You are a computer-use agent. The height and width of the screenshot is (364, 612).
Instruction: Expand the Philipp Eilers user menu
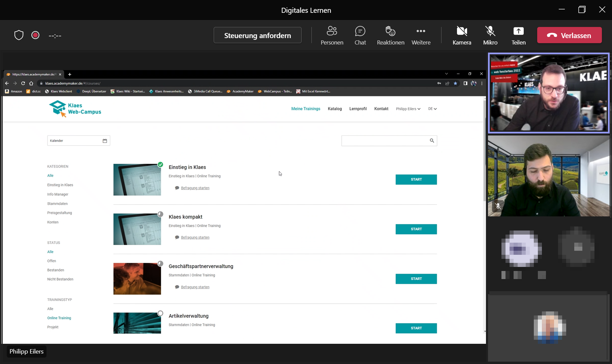[x=408, y=109]
